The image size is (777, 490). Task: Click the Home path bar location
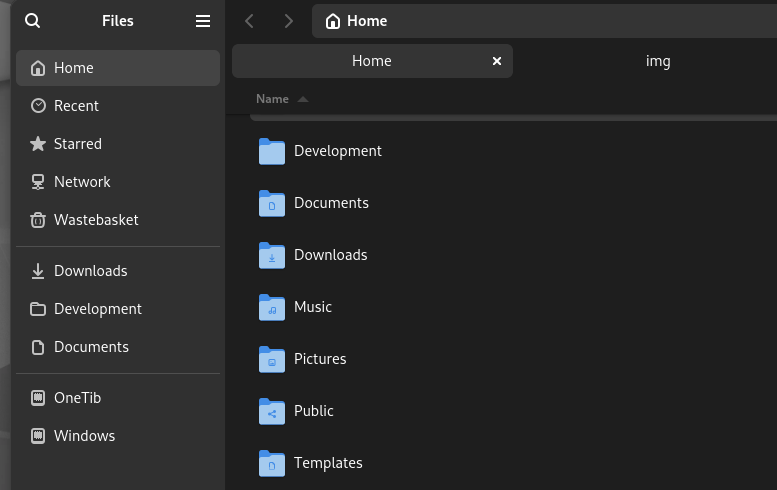(544, 21)
